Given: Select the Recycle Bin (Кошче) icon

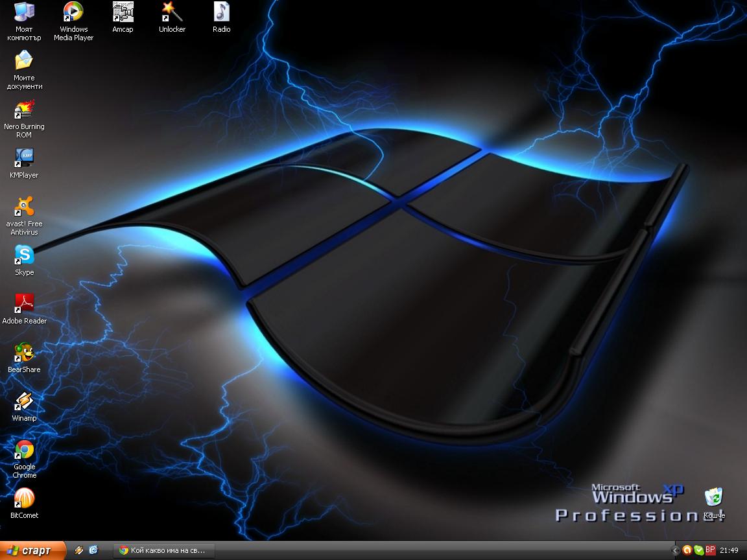Looking at the screenshot, I should click(714, 498).
